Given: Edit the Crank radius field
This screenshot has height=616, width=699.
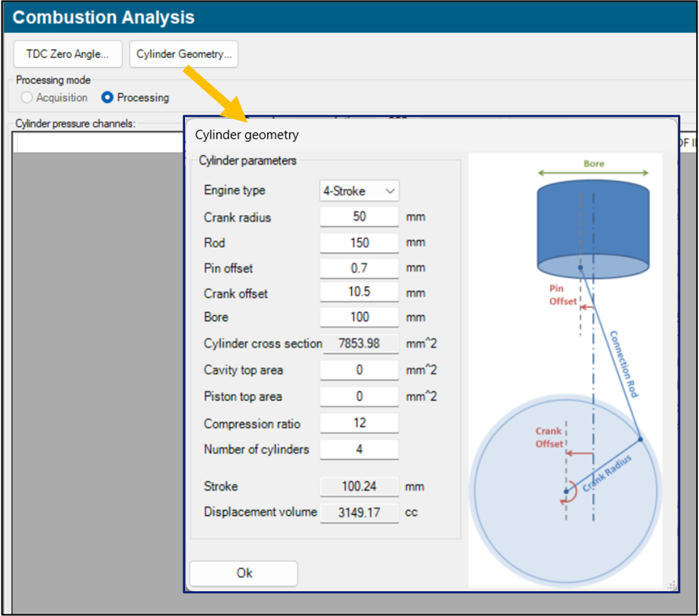Looking at the screenshot, I should (x=360, y=216).
